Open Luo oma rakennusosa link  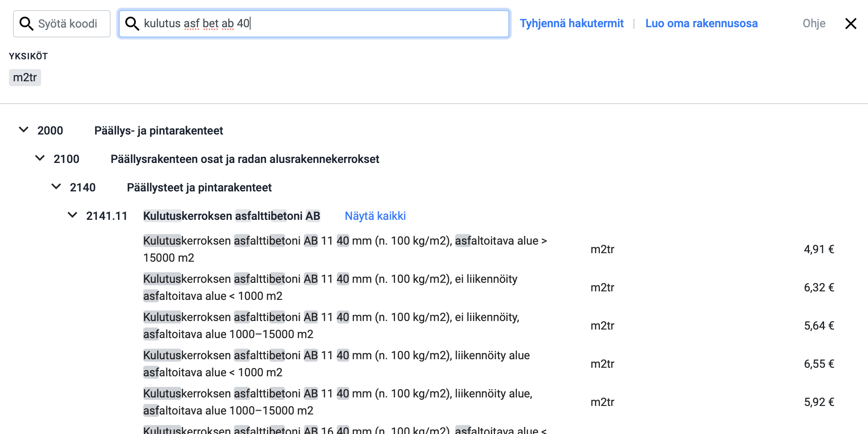pos(701,24)
